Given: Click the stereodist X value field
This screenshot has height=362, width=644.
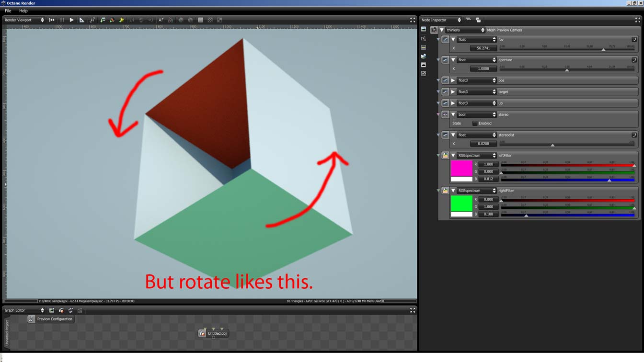Looking at the screenshot, I should tap(483, 144).
